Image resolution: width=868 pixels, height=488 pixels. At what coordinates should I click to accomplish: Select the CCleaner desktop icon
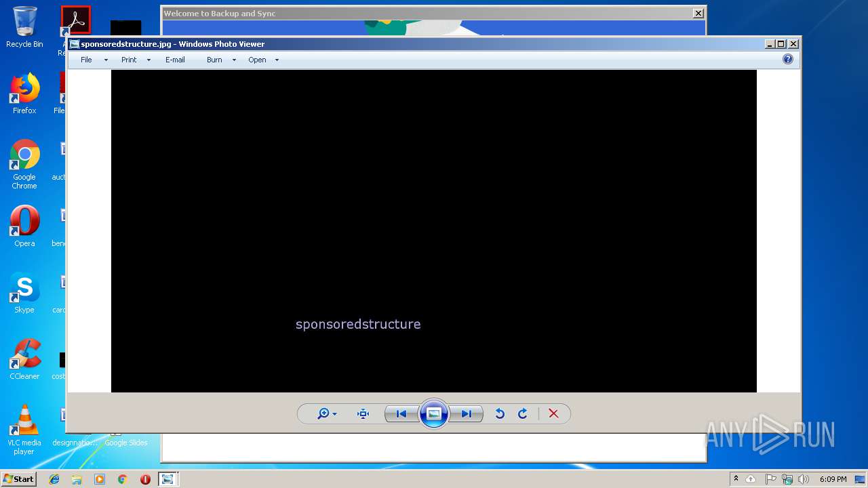click(x=24, y=359)
